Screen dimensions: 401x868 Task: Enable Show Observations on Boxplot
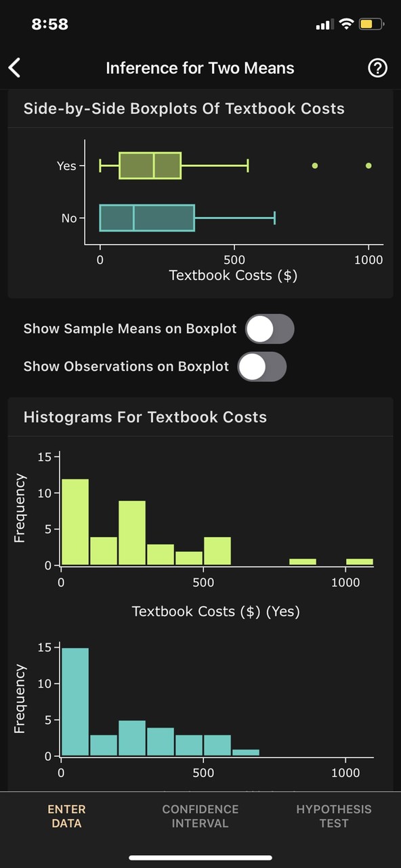click(261, 366)
